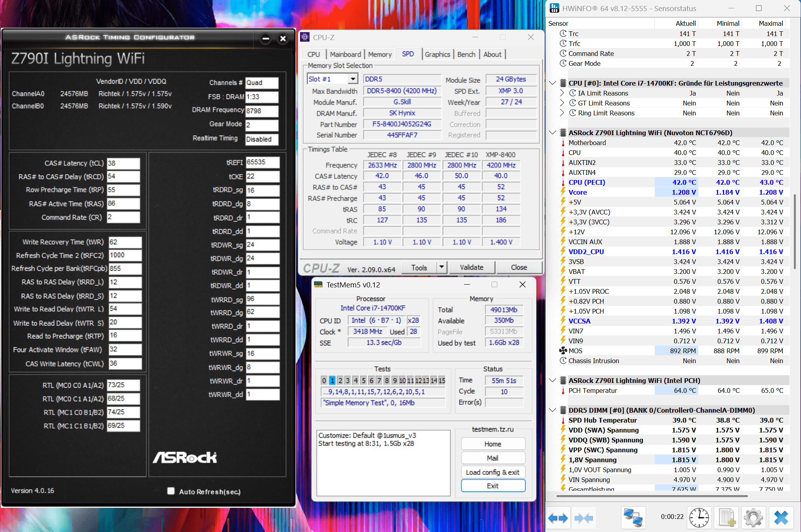This screenshot has width=801, height=532.
Task: Click Aktuell column header in HWiNFO
Action: (676, 23)
